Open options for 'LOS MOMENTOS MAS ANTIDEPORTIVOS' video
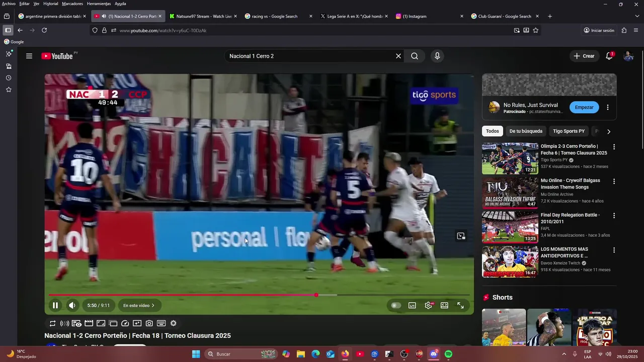Screen dimensions: 644x362 coord(614,249)
